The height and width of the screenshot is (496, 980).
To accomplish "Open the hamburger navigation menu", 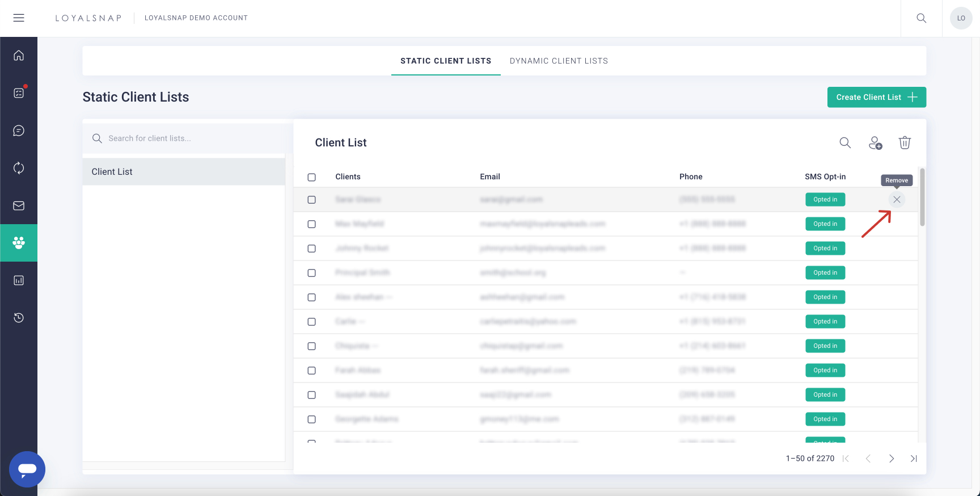I will (19, 18).
